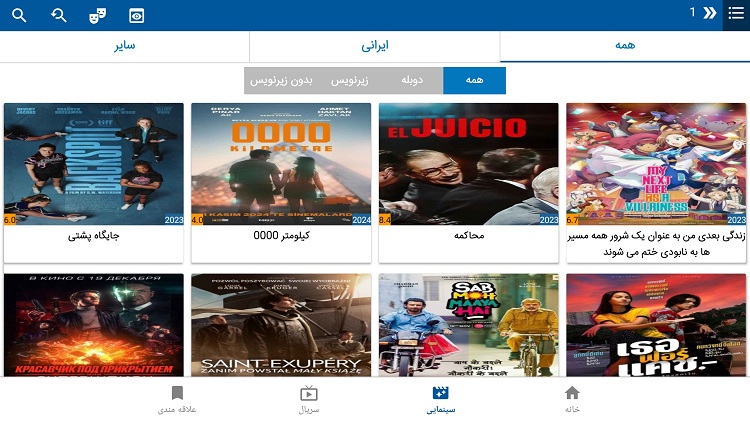This screenshot has height=421, width=750.
Task: Filter by زیرنویس subtitled option
Action: 350,80
